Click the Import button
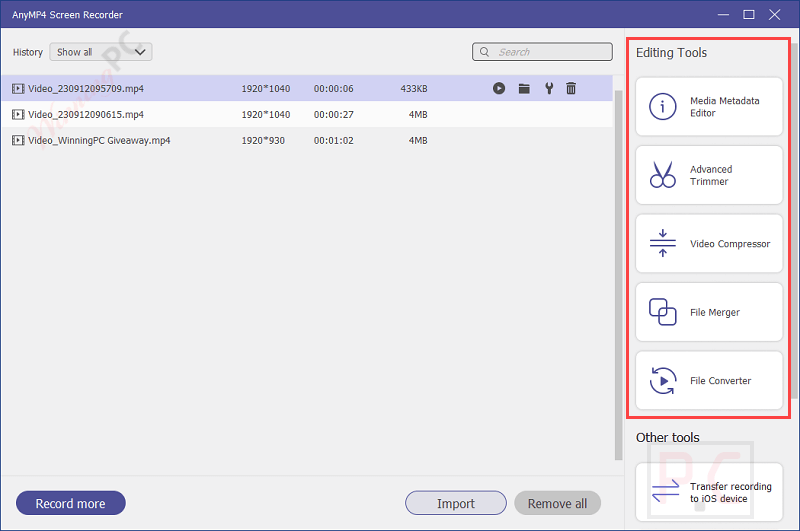The image size is (800, 531). (x=456, y=503)
